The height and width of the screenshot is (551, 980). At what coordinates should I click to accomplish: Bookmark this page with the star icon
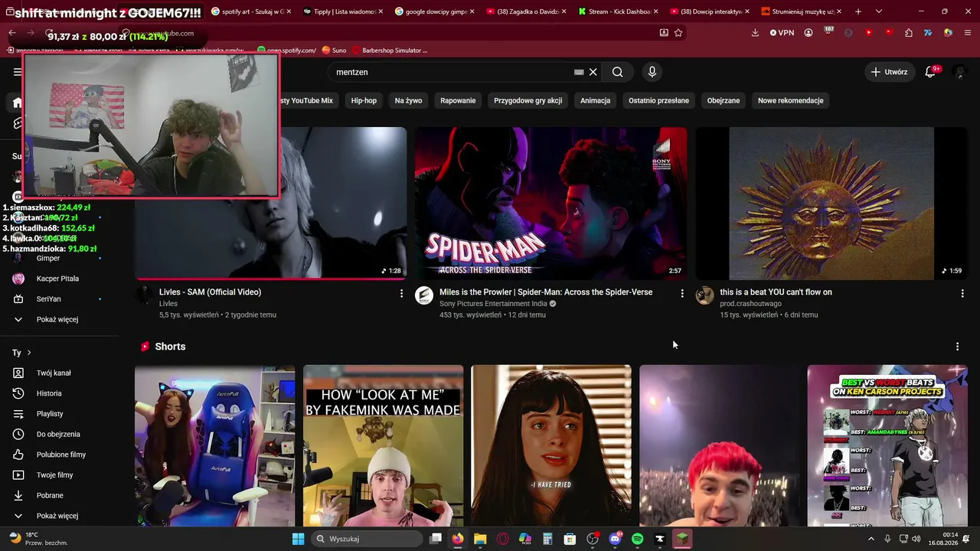[x=678, y=33]
